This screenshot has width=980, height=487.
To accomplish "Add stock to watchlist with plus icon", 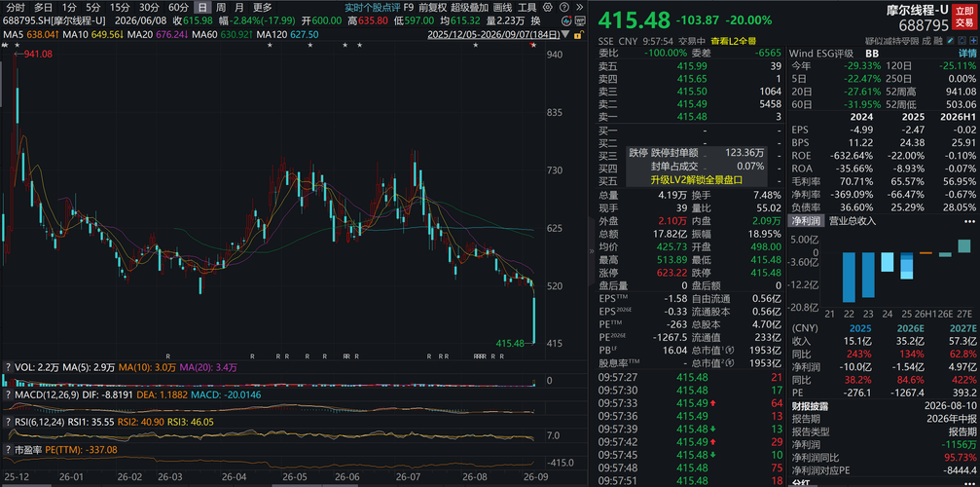I will coord(973,40).
